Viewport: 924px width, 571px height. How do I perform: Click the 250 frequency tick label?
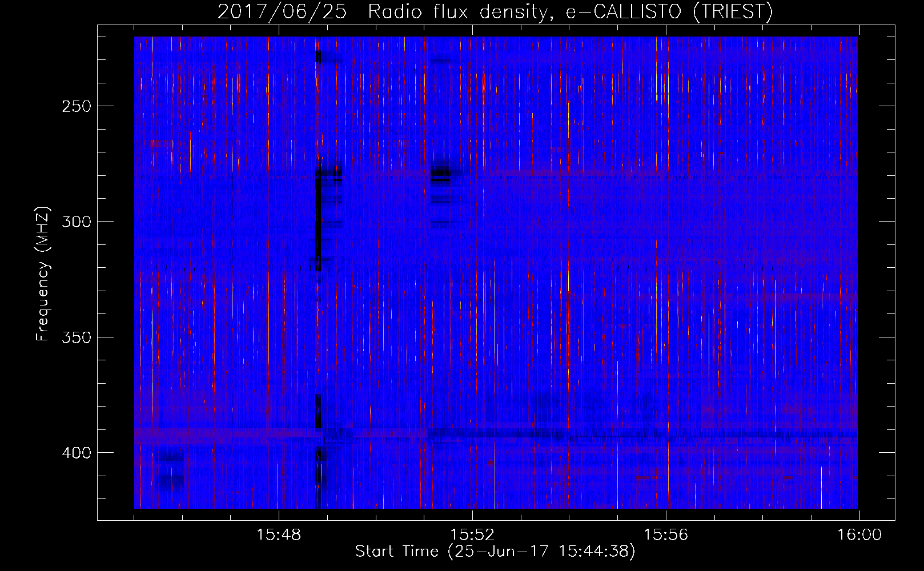coord(77,106)
